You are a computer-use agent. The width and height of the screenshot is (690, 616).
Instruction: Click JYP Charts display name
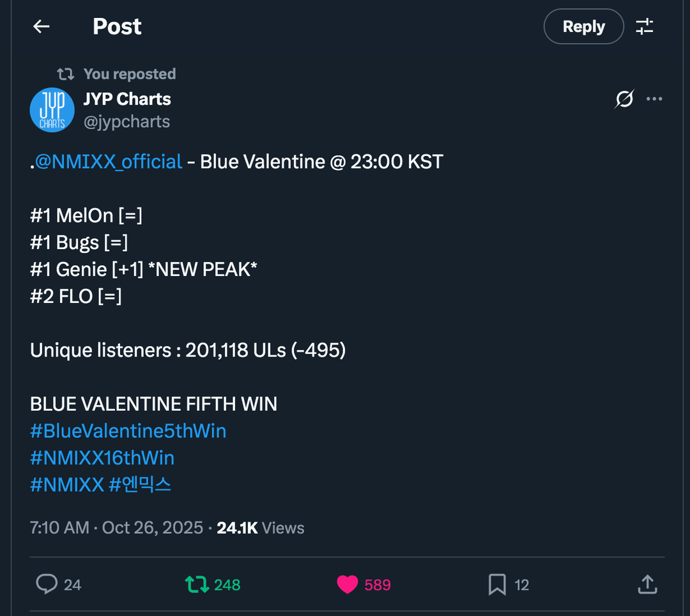point(127,99)
